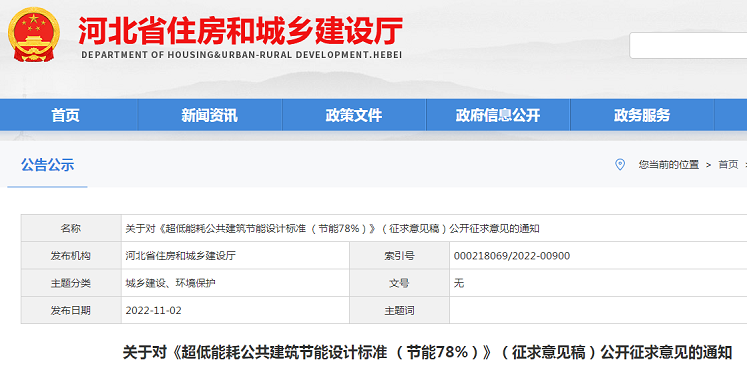Open the 政策文件 navigation item
Screen dimensions: 747x366
coord(354,115)
